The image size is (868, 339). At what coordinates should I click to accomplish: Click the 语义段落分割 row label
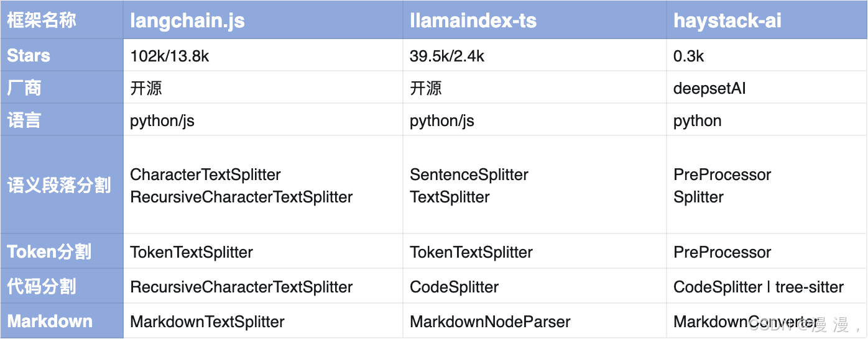coord(59,185)
